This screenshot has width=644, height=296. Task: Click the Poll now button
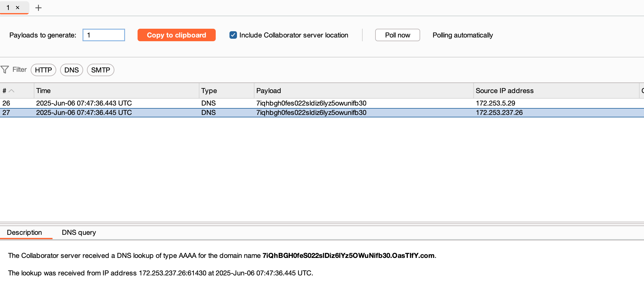(398, 35)
